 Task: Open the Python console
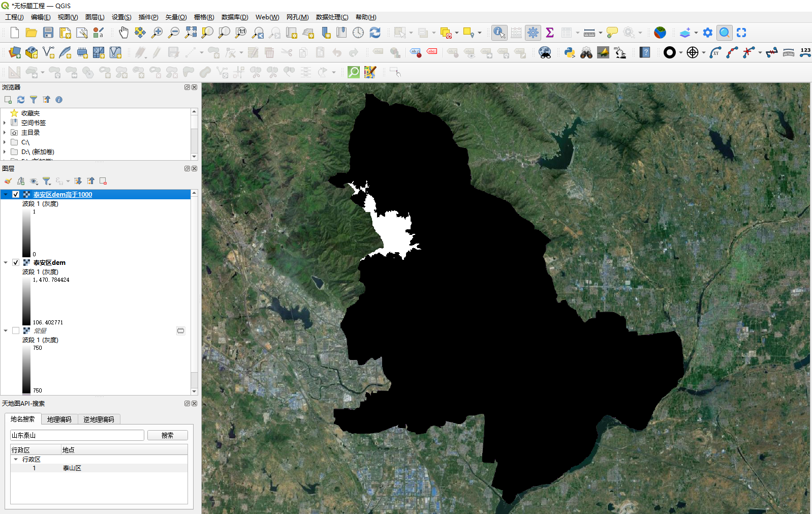570,52
